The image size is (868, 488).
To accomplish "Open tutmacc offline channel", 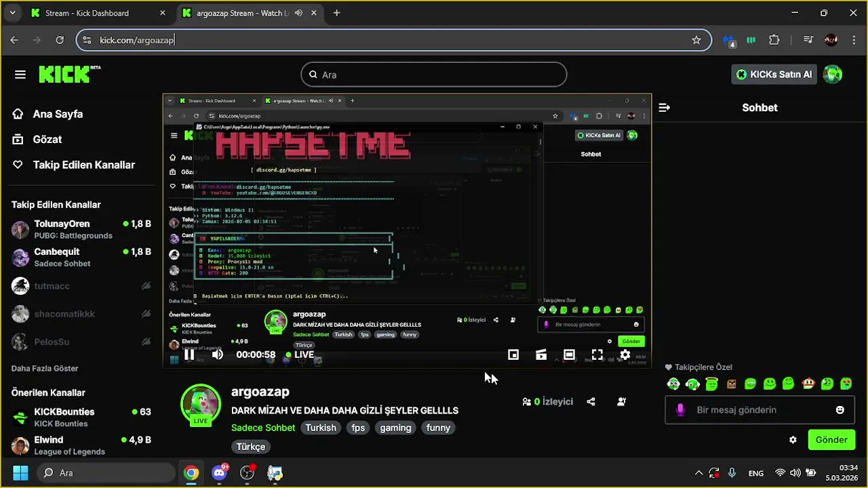I will click(81, 286).
